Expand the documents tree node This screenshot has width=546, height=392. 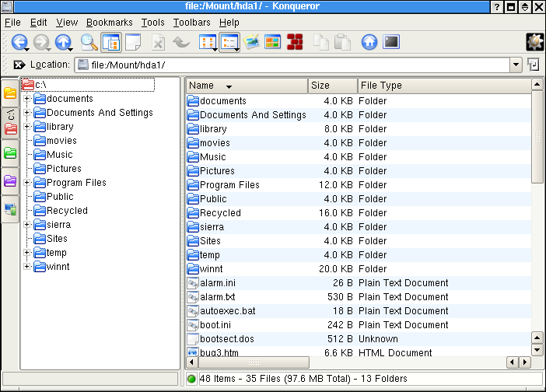coord(26,99)
